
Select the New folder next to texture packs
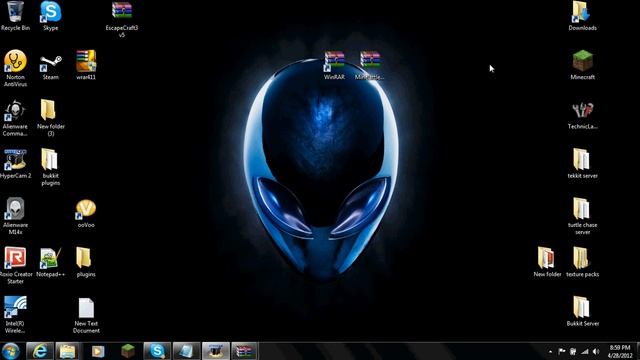click(547, 262)
